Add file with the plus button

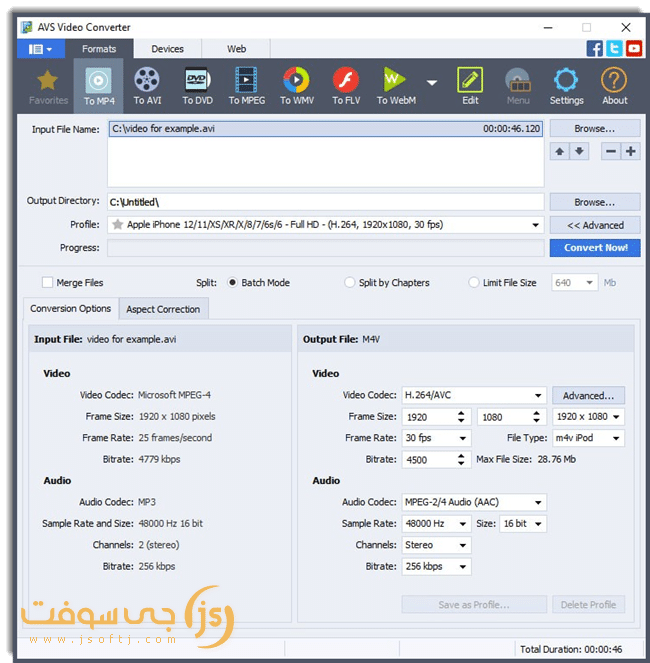(631, 151)
